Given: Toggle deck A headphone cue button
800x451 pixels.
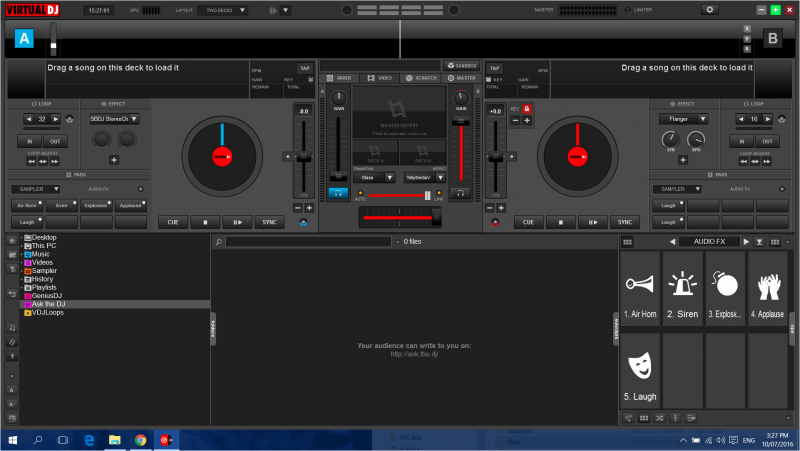Looking at the screenshot, I should click(x=338, y=193).
